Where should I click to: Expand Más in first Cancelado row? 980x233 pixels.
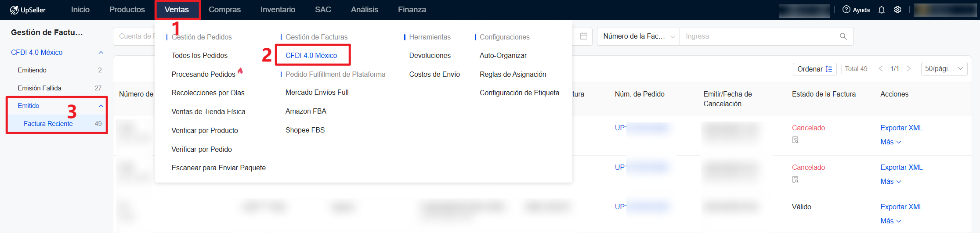(890, 142)
